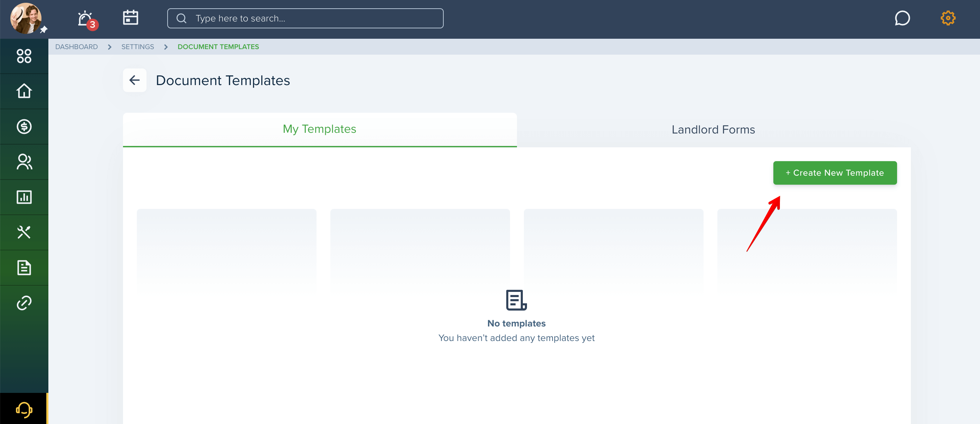The width and height of the screenshot is (980, 424).
Task: Click the search magnifier icon
Action: (x=181, y=18)
